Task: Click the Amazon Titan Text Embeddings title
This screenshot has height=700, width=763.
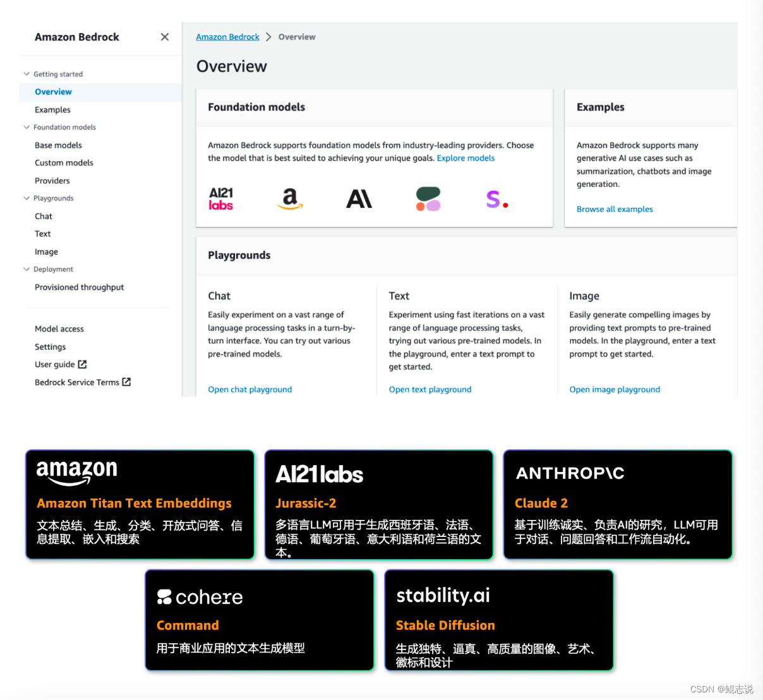Action: coord(134,503)
